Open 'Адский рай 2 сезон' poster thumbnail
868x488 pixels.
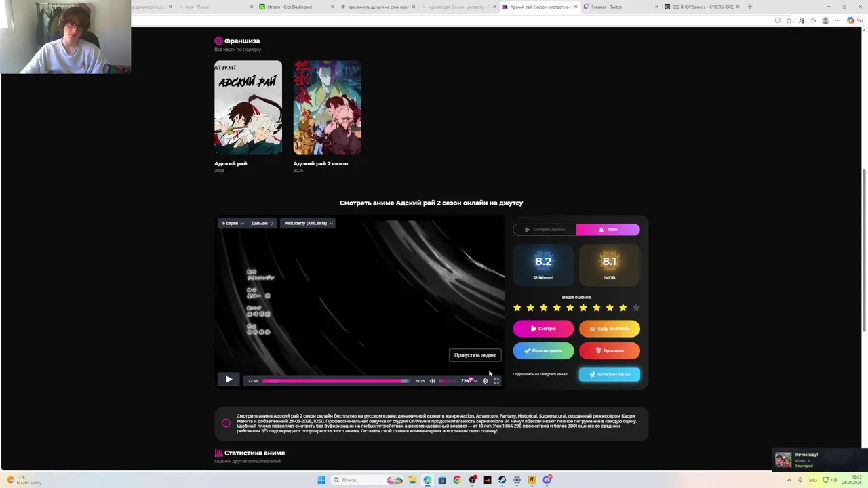coord(327,108)
